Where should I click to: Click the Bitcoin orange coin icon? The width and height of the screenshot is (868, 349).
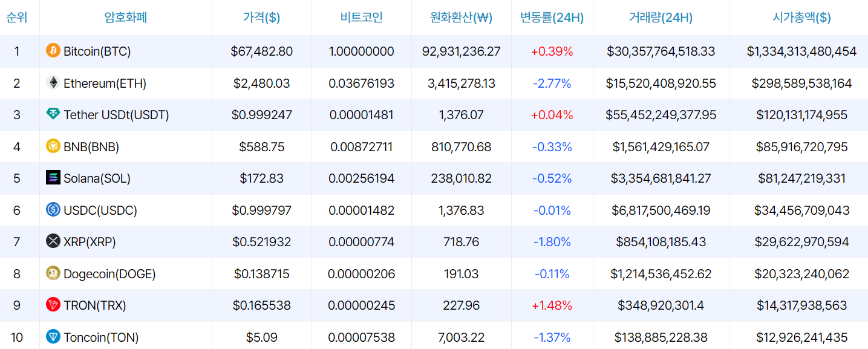click(53, 51)
